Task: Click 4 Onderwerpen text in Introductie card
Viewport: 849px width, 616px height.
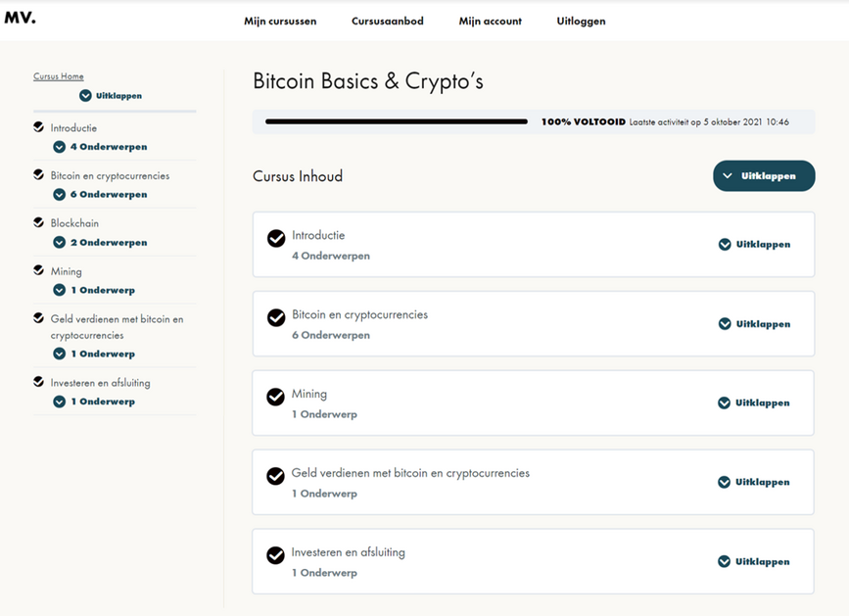Action: (331, 256)
